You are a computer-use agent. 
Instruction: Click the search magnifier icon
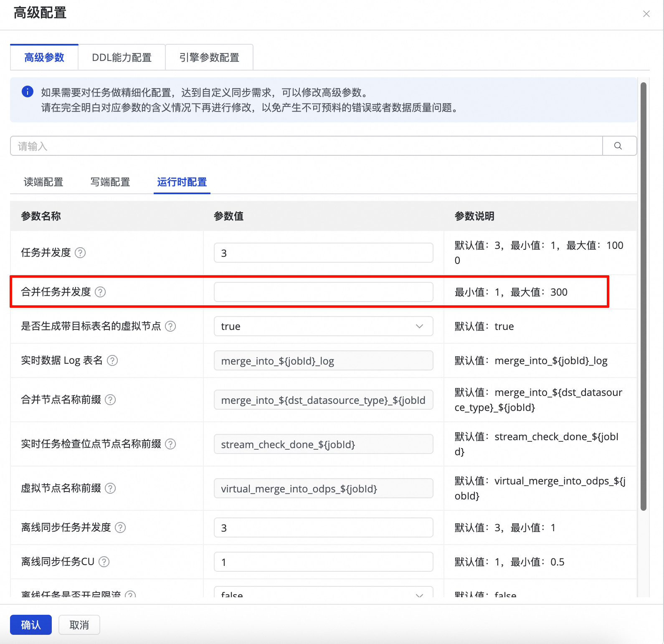(x=618, y=146)
